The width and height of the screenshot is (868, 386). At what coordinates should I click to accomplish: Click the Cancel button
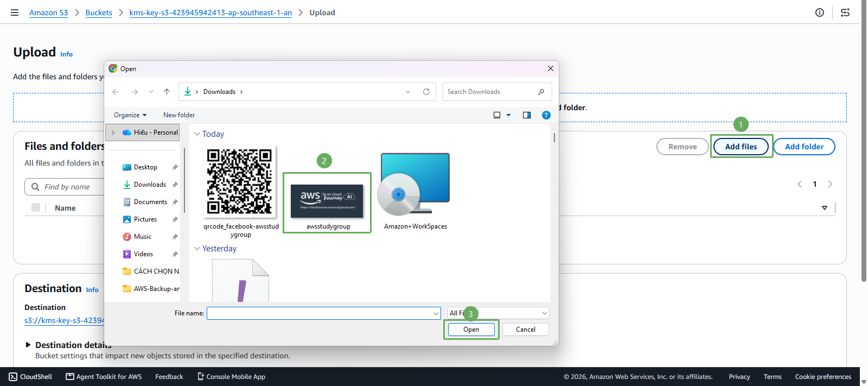click(525, 330)
